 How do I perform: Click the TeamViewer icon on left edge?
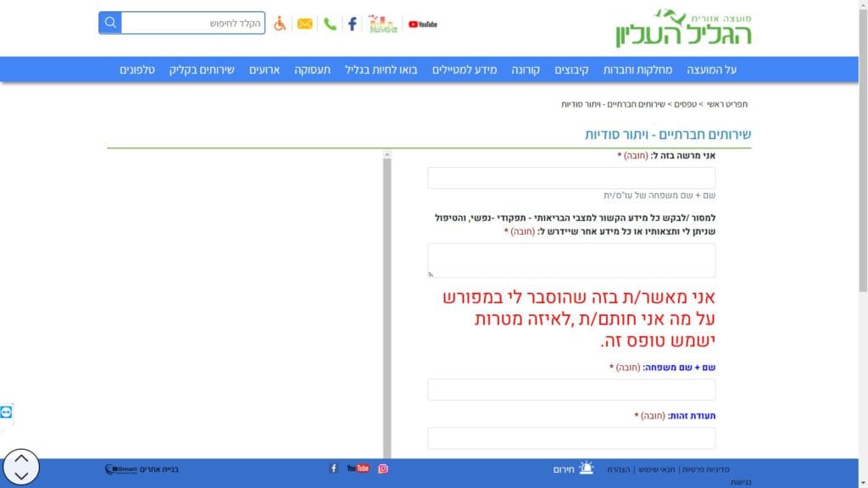(7, 412)
